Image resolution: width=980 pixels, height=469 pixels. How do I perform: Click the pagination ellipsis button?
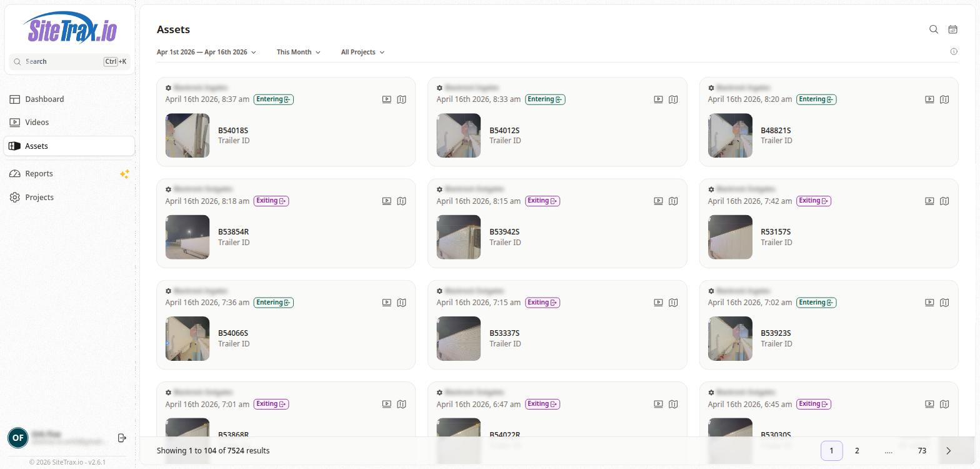click(x=889, y=451)
